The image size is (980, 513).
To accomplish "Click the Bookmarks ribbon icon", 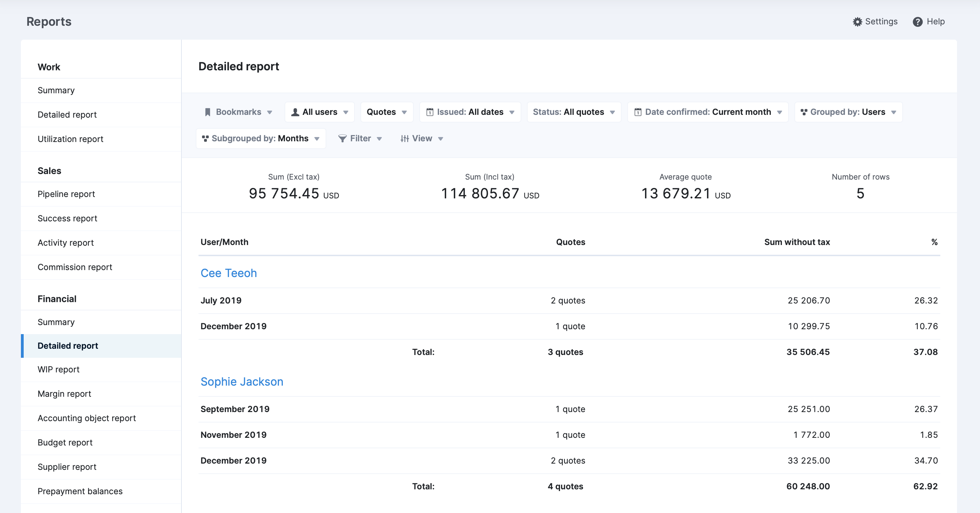I will click(x=208, y=112).
